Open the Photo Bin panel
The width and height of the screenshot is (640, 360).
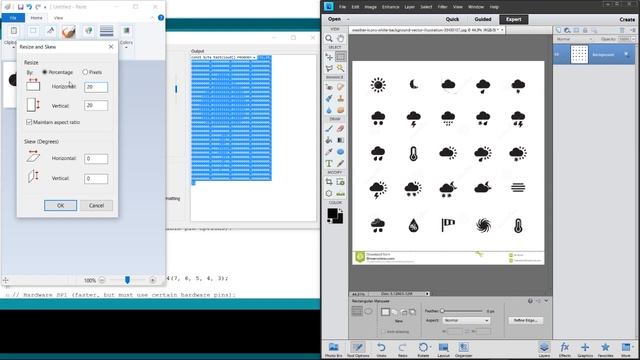click(333, 349)
